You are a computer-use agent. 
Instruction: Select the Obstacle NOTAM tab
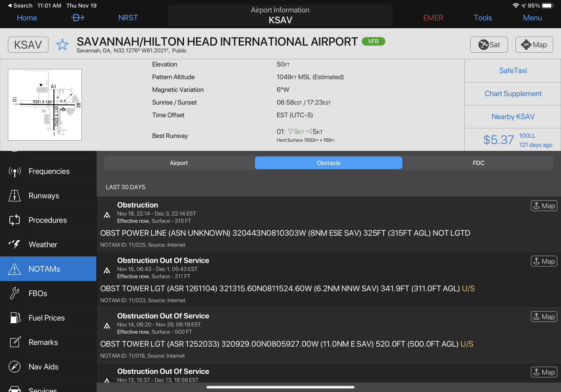[328, 163]
